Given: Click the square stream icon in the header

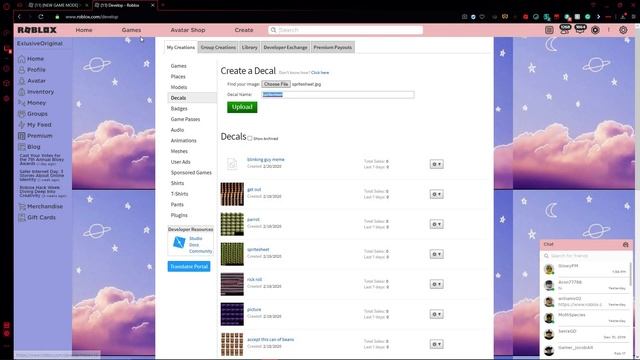Looking at the screenshot, I should tap(549, 30).
